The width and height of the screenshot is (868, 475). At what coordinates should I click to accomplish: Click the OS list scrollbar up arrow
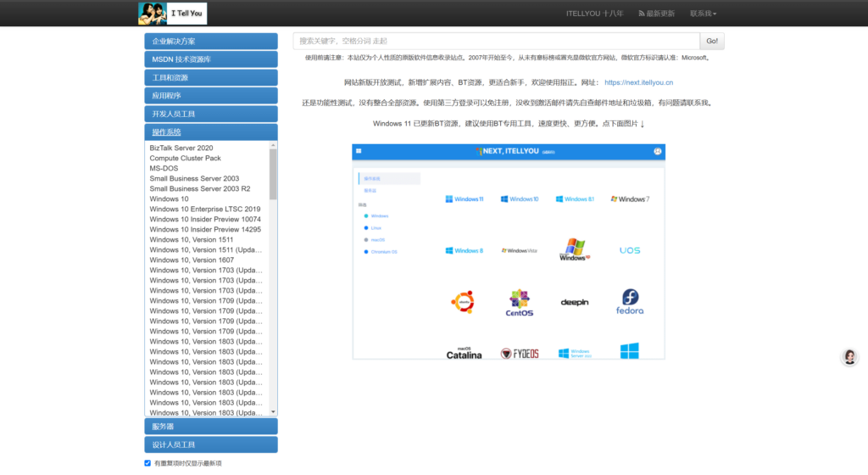point(273,145)
